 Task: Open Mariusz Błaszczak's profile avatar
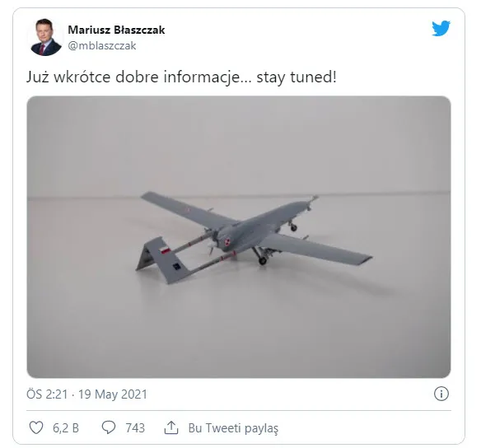pyautogui.click(x=46, y=37)
